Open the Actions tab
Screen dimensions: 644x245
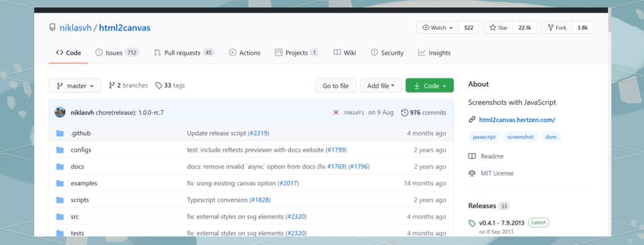245,52
